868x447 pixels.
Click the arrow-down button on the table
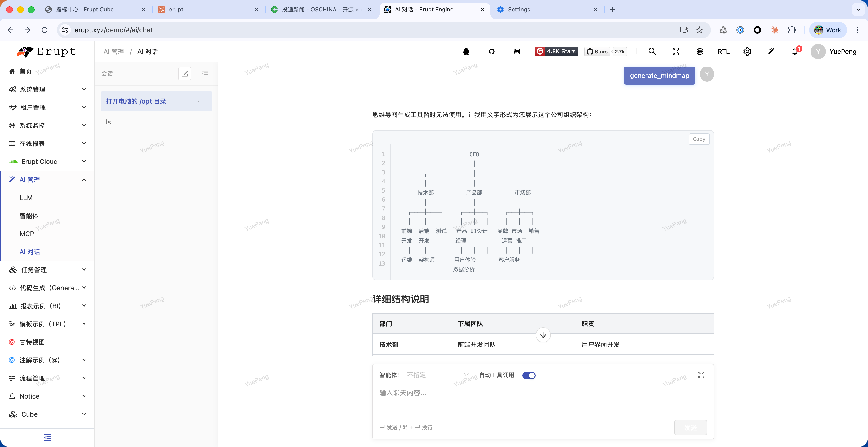543,335
